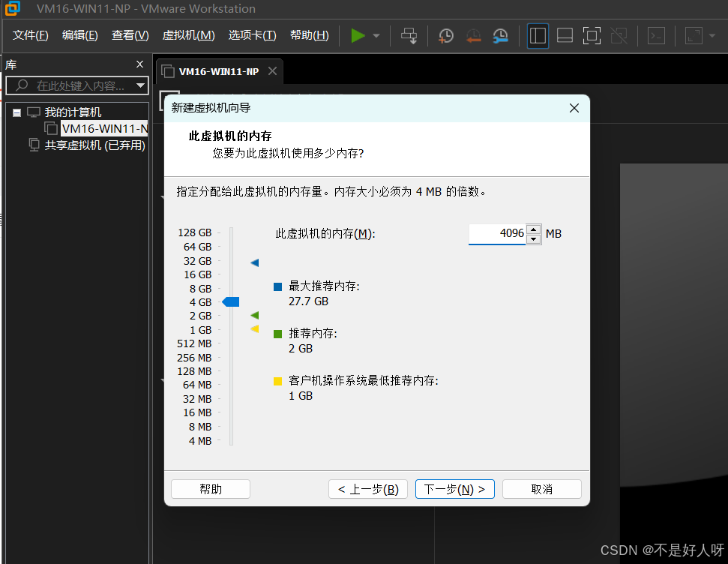Click the Unity mode toolbar icon
The height and width of the screenshot is (564, 728).
pyautogui.click(x=619, y=36)
